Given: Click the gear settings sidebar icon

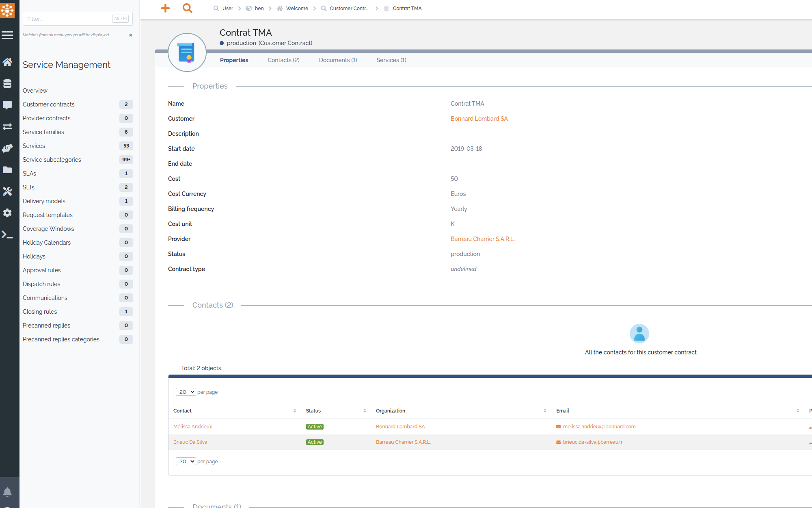Looking at the screenshot, I should [x=8, y=213].
